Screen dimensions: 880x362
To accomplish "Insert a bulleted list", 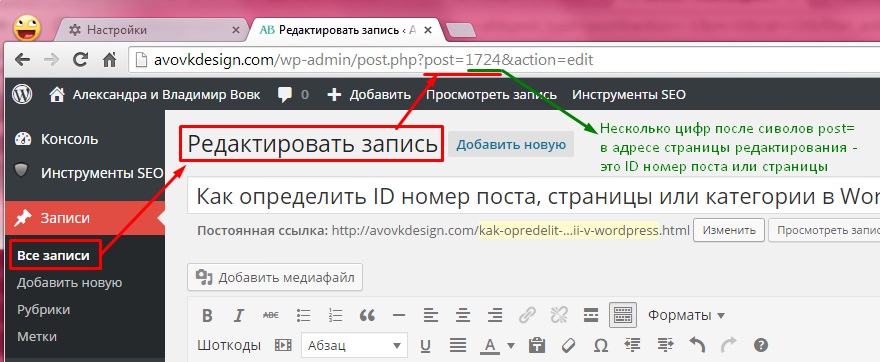I will (x=304, y=315).
